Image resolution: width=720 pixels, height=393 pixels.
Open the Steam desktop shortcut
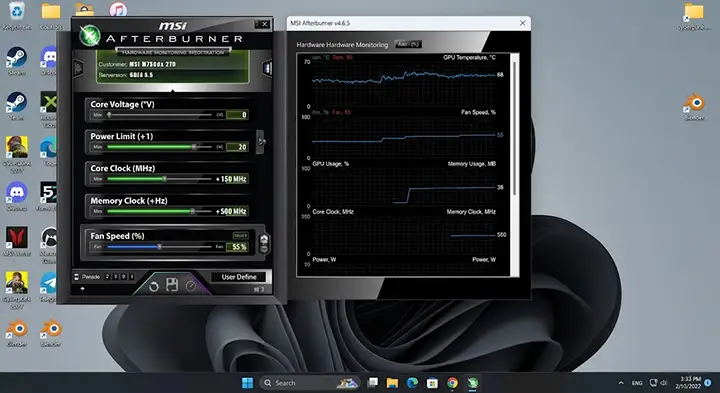click(x=17, y=61)
